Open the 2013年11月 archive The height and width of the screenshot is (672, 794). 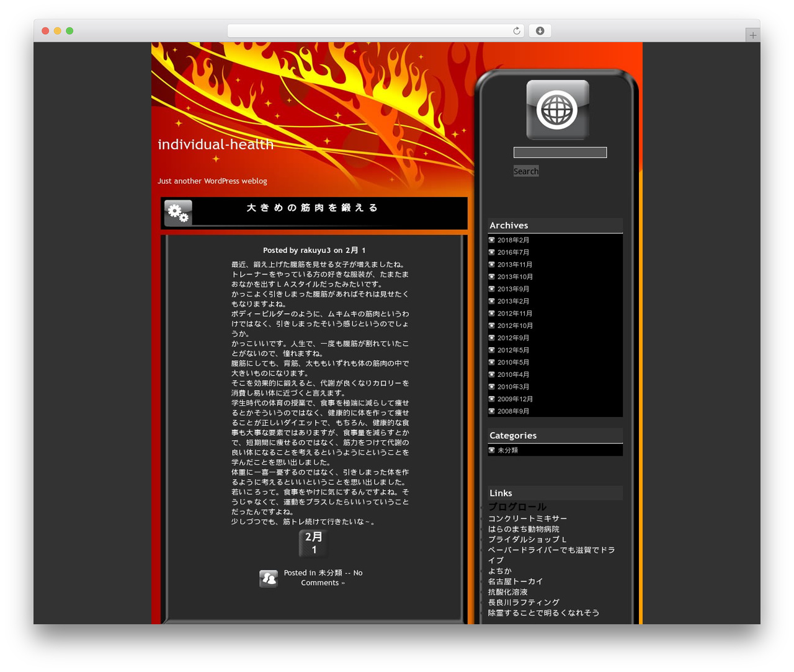click(x=515, y=265)
